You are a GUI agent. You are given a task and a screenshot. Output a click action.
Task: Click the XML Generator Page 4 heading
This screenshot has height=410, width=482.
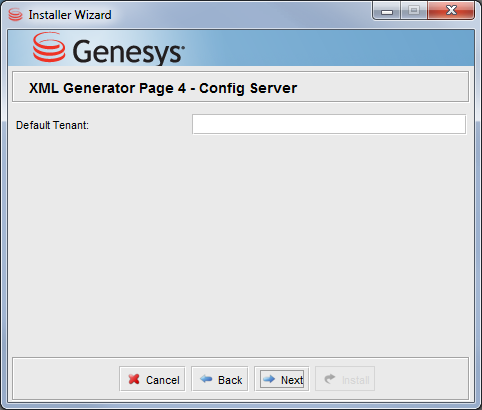163,88
